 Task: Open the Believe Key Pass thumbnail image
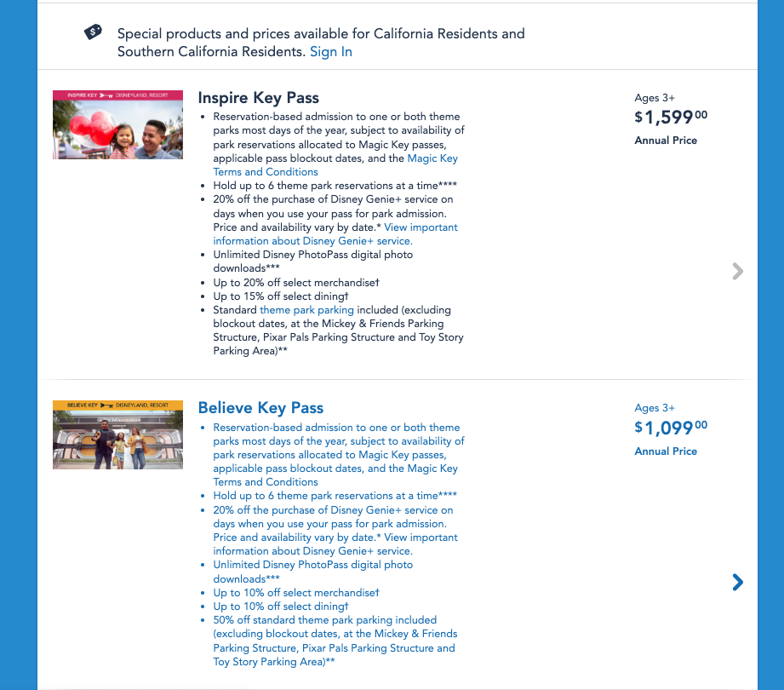117,434
